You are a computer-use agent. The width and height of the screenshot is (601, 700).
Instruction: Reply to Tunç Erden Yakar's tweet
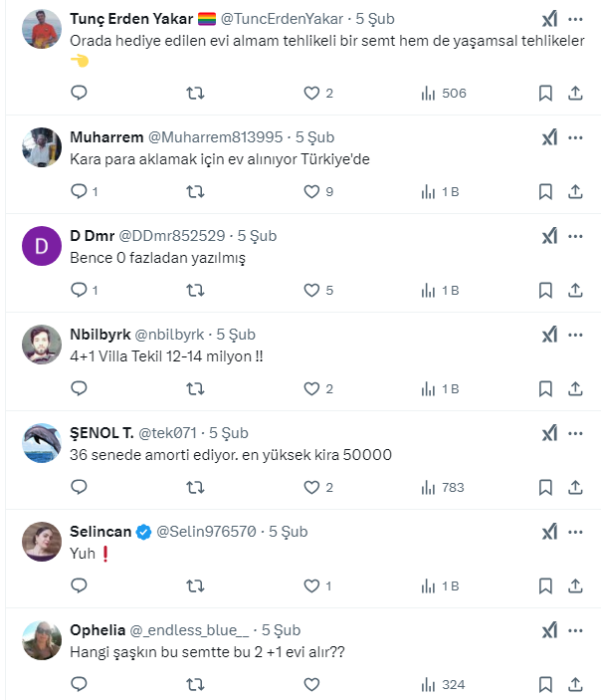coord(81,93)
